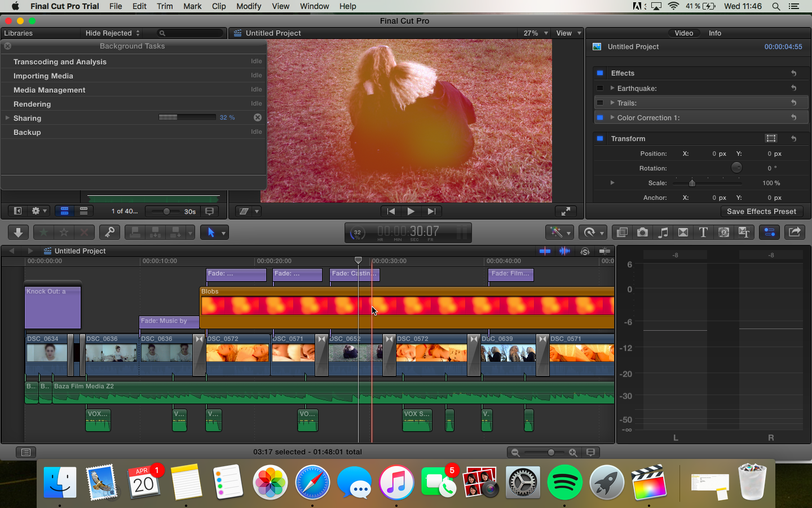
Task: Cancel the Sharing task
Action: 257,117
